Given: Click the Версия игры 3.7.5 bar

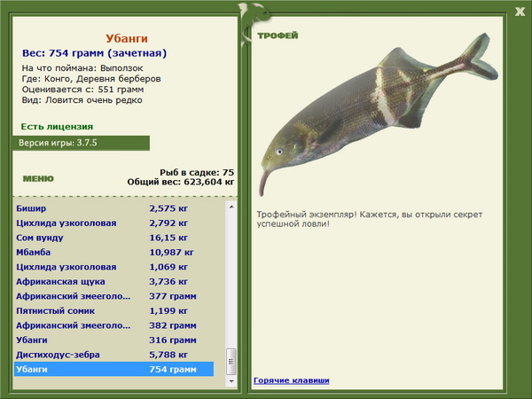Looking at the screenshot, I should tap(81, 143).
